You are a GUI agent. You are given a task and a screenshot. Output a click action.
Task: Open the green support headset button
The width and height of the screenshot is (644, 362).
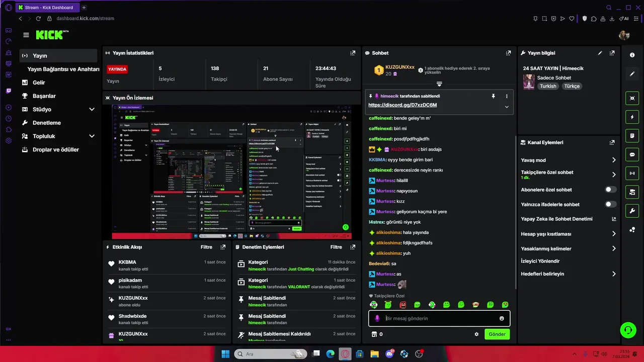click(628, 330)
